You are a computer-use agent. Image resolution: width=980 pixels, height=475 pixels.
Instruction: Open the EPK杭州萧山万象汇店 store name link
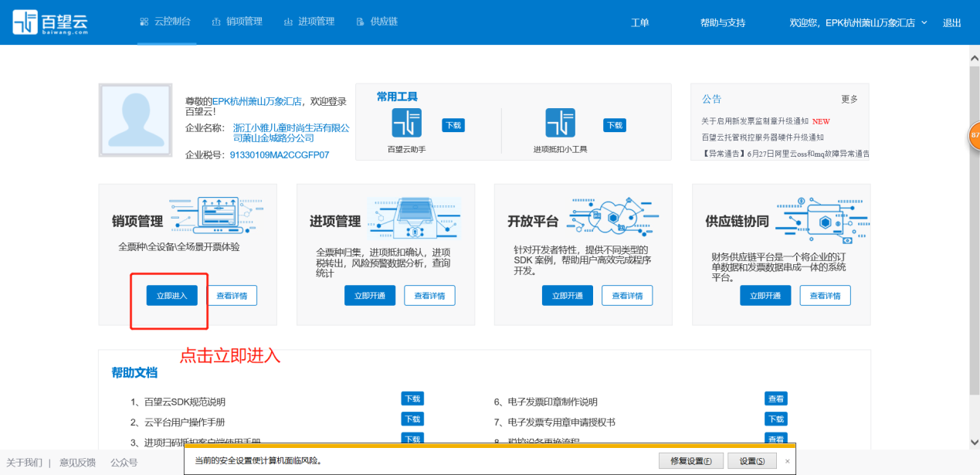pos(257,101)
